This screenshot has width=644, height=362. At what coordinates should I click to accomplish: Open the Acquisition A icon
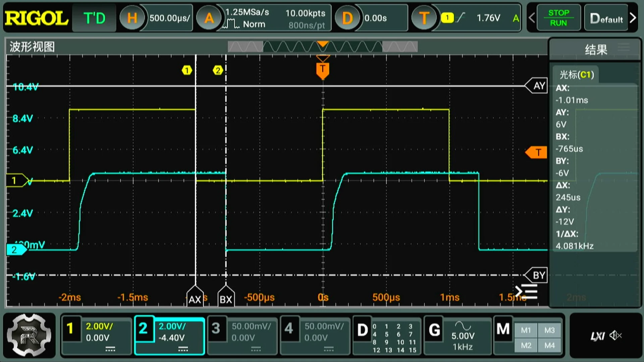(209, 18)
